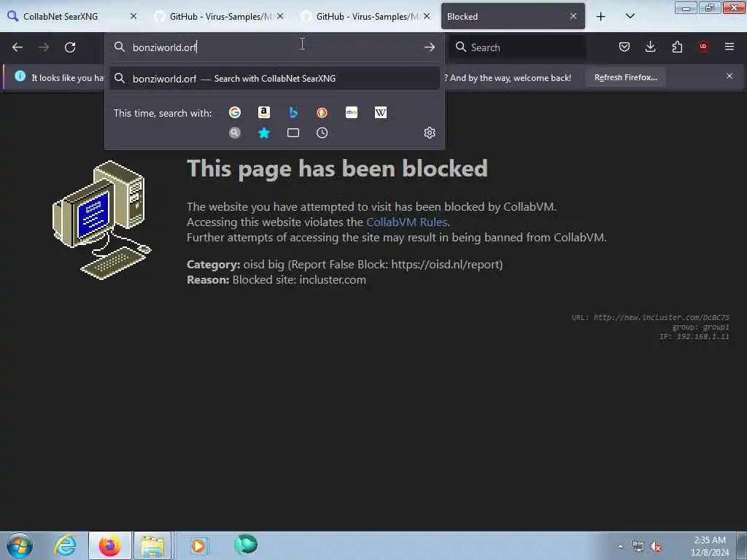Click the Go arrow in address bar

coord(429,47)
